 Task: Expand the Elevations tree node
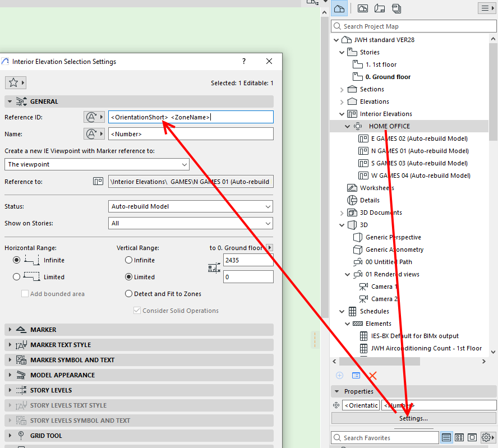tap(342, 102)
